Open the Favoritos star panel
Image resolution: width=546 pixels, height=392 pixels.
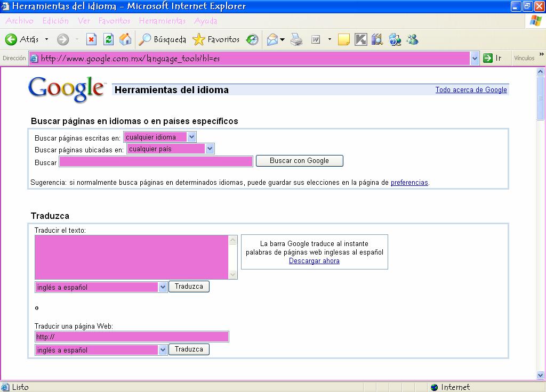[x=216, y=39]
